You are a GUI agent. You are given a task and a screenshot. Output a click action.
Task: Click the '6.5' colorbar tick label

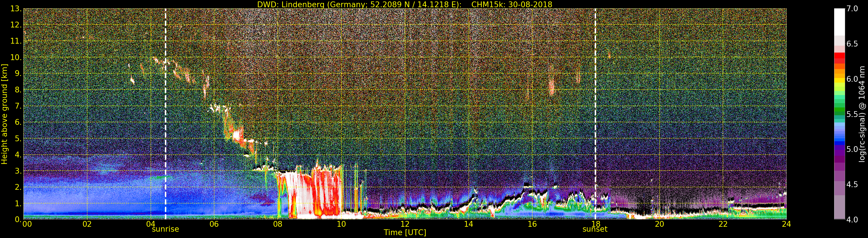coord(852,44)
